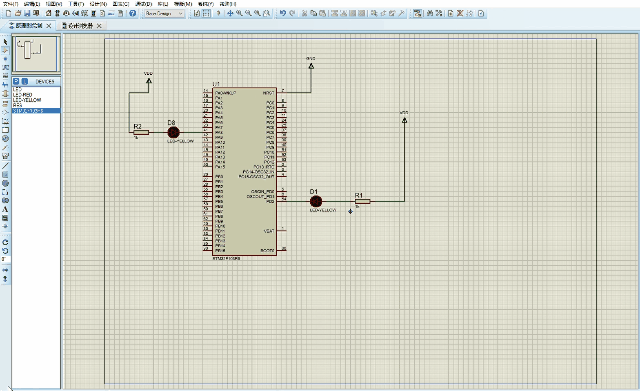This screenshot has width=640, height=391.
Task: Select the 2D Graphics Box tool
Action: pyautogui.click(x=5, y=174)
